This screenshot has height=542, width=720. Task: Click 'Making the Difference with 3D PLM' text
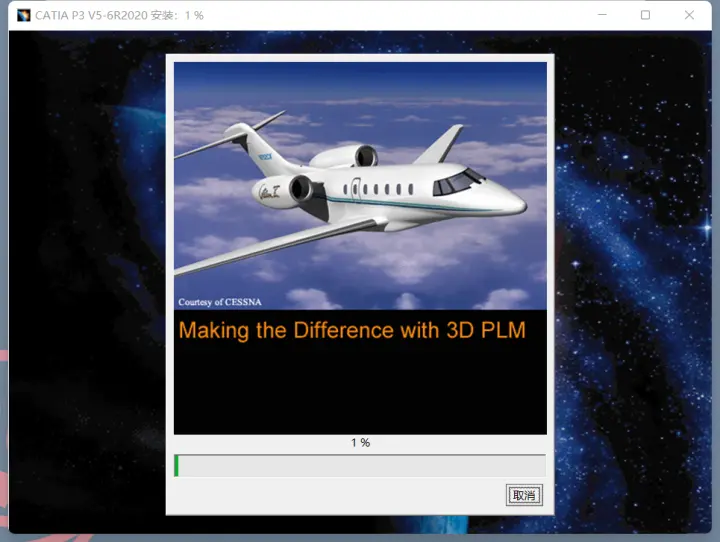coord(352,330)
